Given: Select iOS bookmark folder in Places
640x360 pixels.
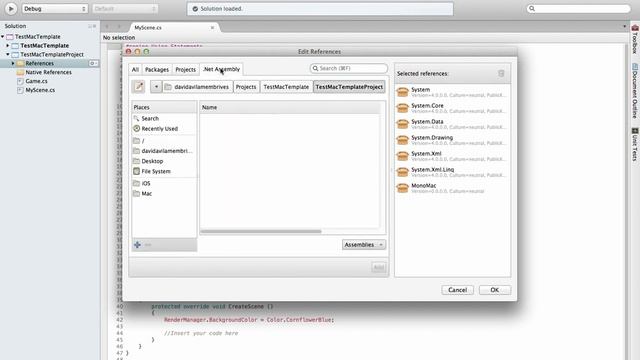Looking at the screenshot, I should (x=164, y=184).
